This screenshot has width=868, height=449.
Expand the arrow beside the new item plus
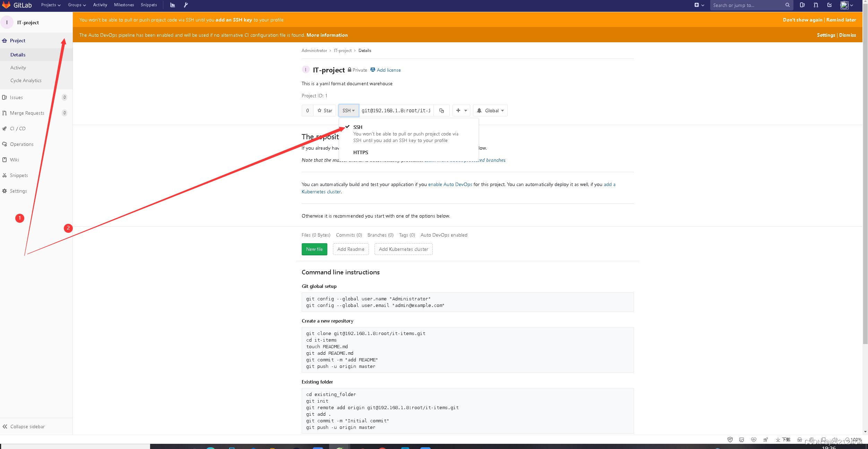[x=703, y=5]
